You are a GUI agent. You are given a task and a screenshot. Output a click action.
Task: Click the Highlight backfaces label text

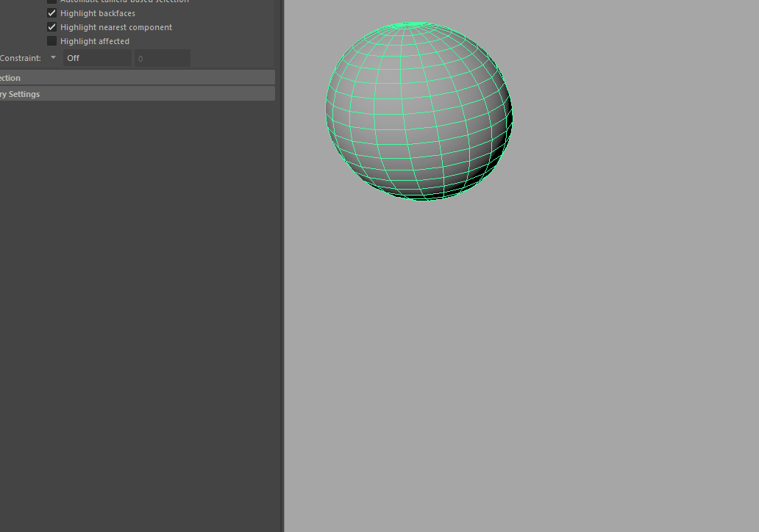coord(97,13)
